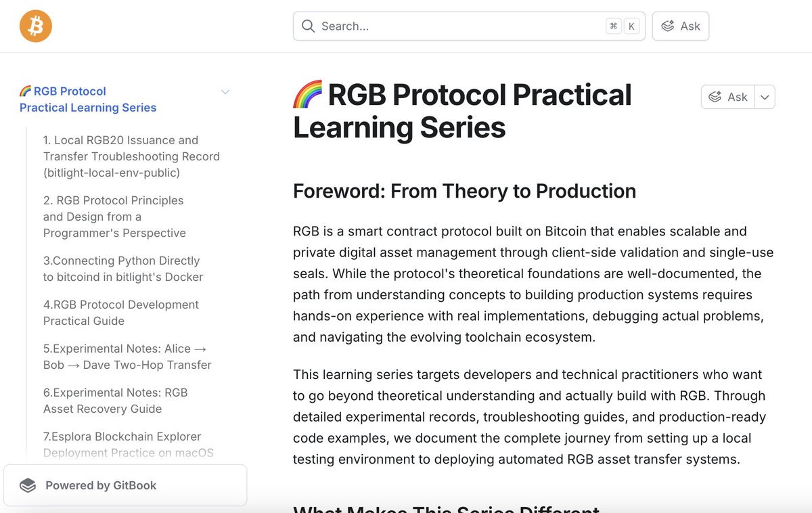
Task: Click the sparkle icon in page Ask button
Action: click(715, 97)
